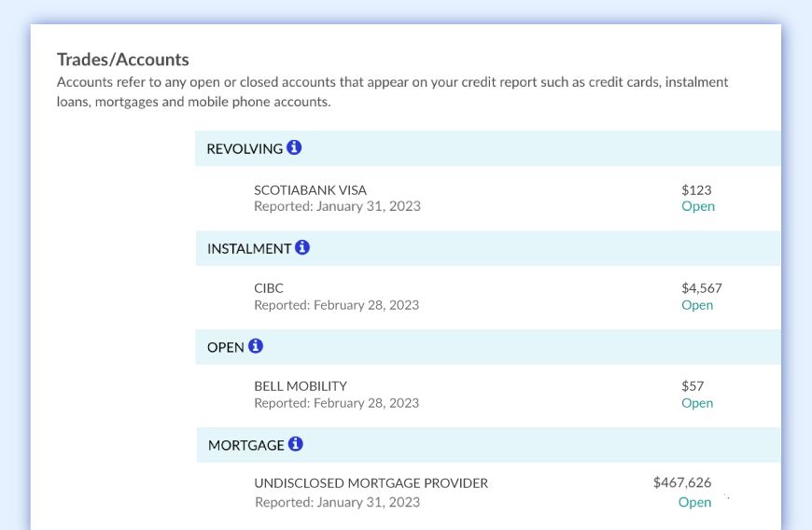
Task: Click the $4,567 balance amount
Action: pyautogui.click(x=702, y=287)
